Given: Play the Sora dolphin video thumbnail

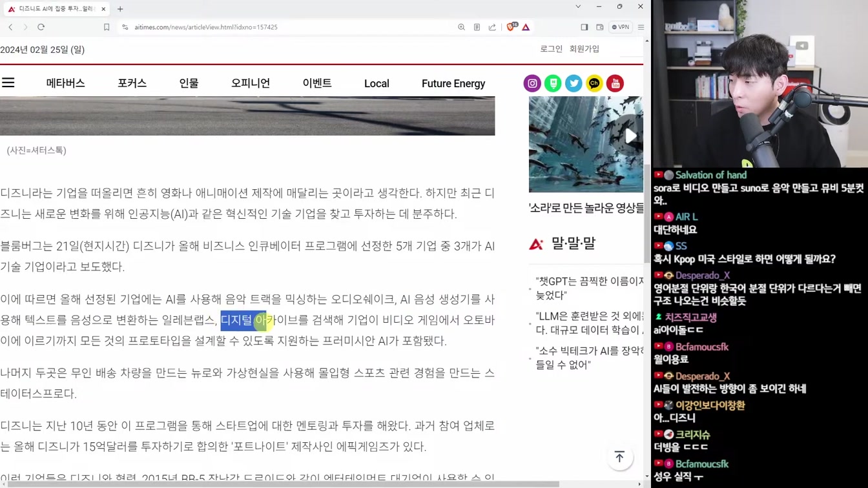Looking at the screenshot, I should [586, 144].
